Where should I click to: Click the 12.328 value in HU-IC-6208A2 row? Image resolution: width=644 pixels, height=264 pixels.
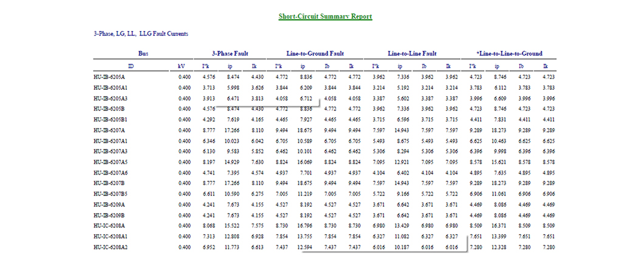coord(499,247)
